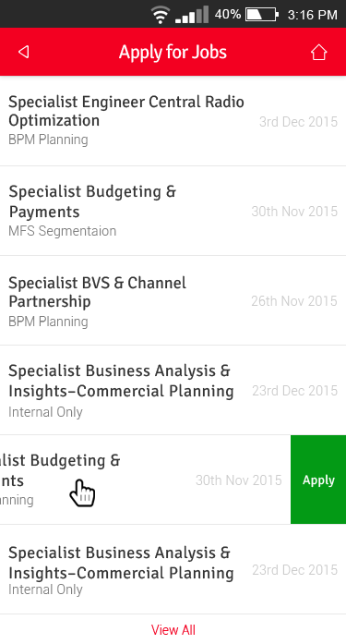The image size is (346, 644).
Task: Tap the Wi-Fi status icon
Action: coord(161,15)
